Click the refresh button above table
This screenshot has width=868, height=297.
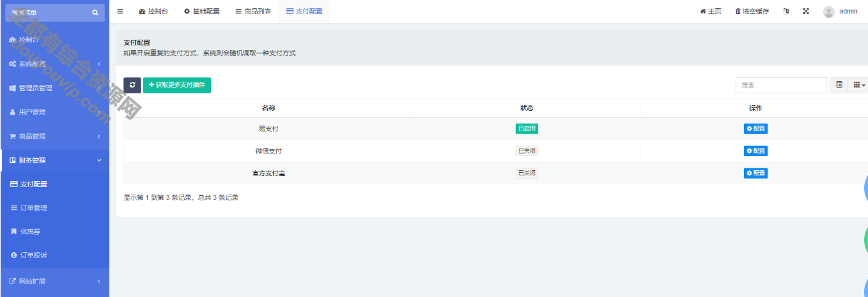(x=132, y=85)
